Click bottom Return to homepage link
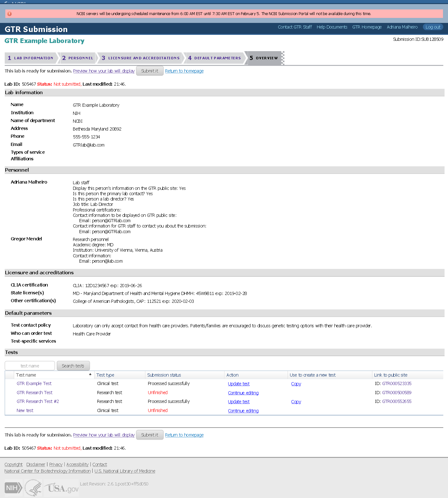The height and width of the screenshot is (498, 448). [184, 435]
